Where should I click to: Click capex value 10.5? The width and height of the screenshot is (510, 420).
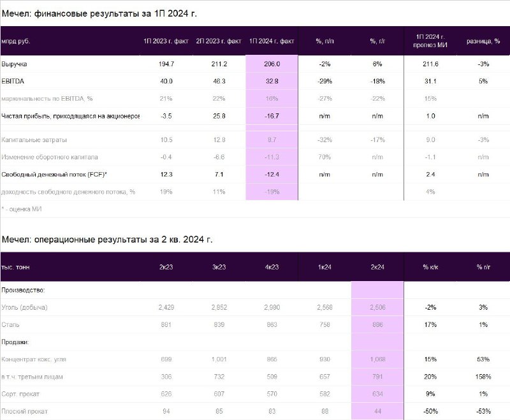[x=166, y=140]
